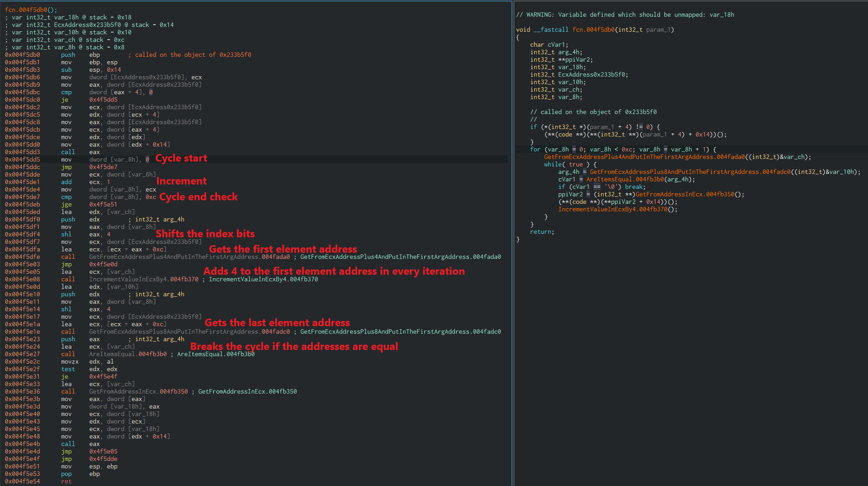Click the ret instruction at 0x004f5e54
The width and height of the screenshot is (868, 486).
66,481
